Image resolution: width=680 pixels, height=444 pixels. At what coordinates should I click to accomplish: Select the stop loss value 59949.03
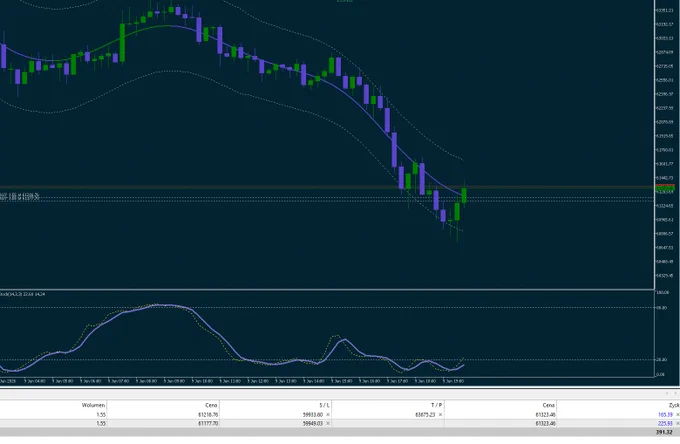[313, 424]
